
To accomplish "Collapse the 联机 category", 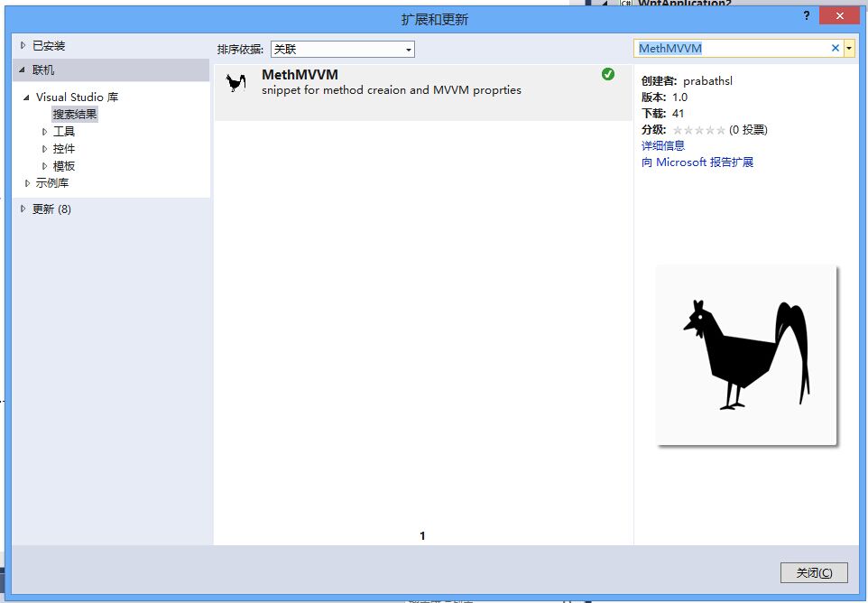I will pyautogui.click(x=22, y=70).
